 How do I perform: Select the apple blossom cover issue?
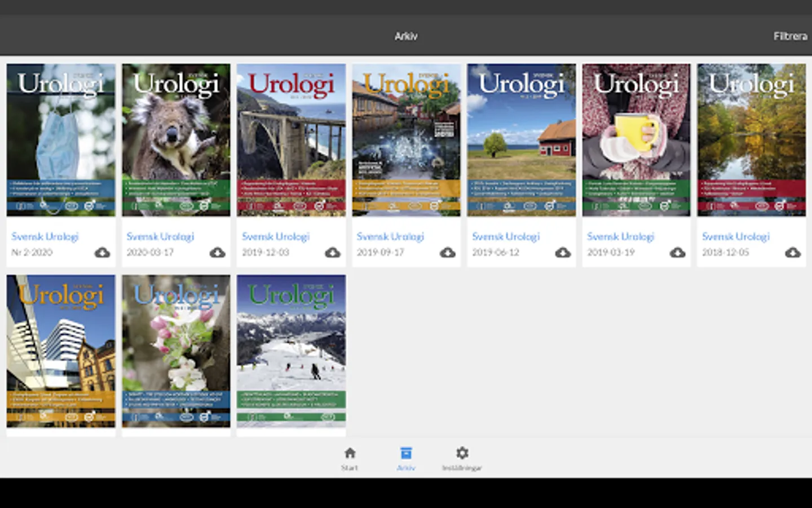176,351
